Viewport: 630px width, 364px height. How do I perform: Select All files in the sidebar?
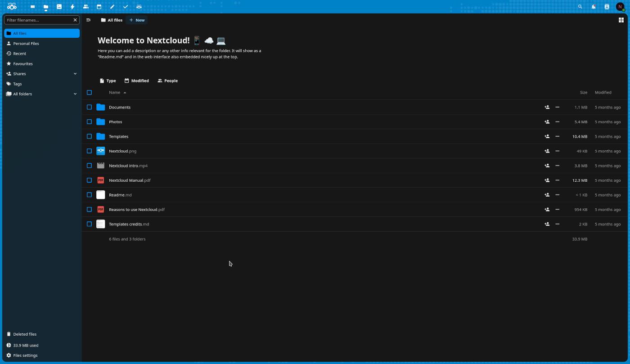coord(42,33)
